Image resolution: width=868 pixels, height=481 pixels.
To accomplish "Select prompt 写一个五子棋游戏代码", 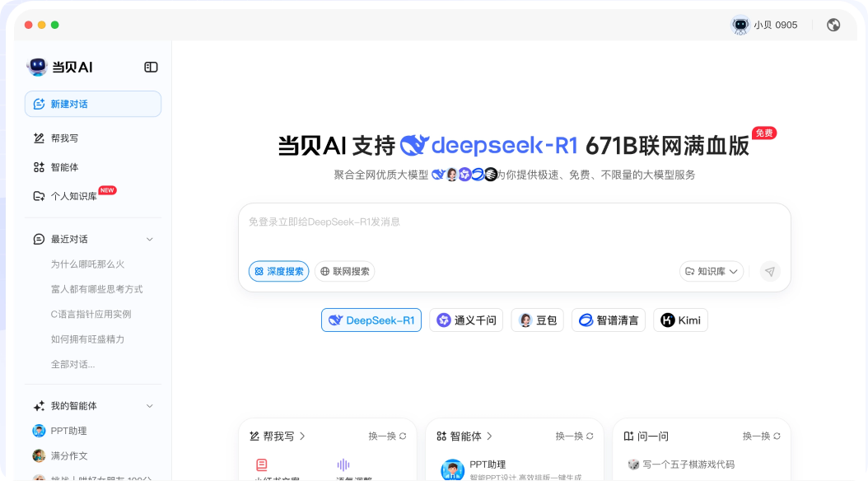I will [x=681, y=465].
